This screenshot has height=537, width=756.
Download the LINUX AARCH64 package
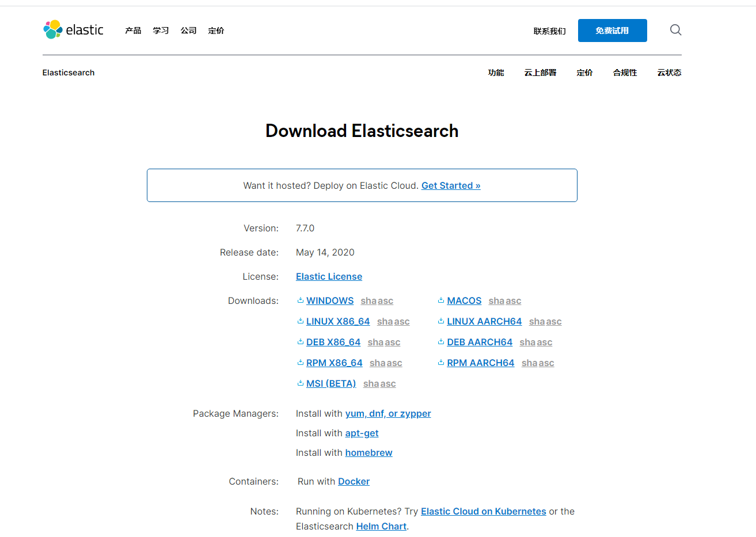pyautogui.click(x=484, y=321)
